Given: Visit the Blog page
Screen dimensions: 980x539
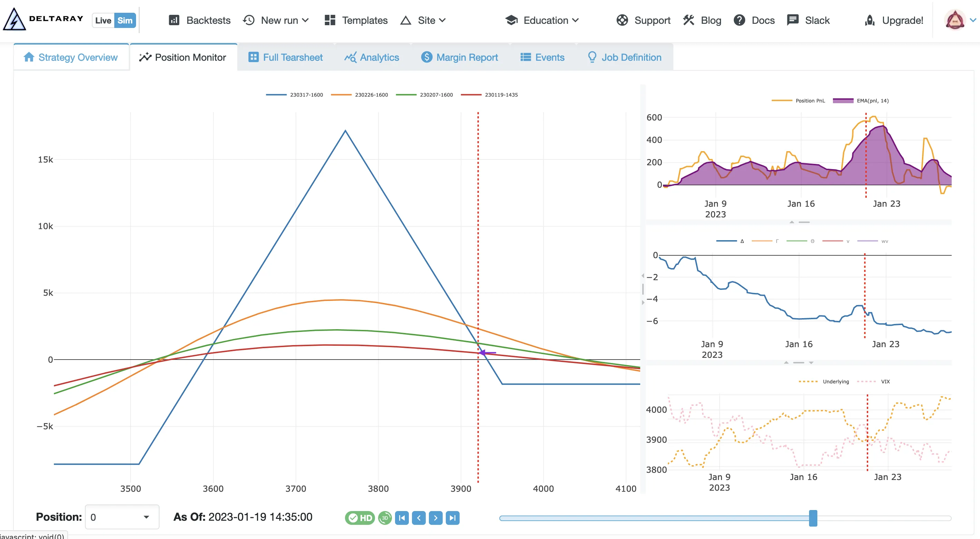Looking at the screenshot, I should coord(702,20).
